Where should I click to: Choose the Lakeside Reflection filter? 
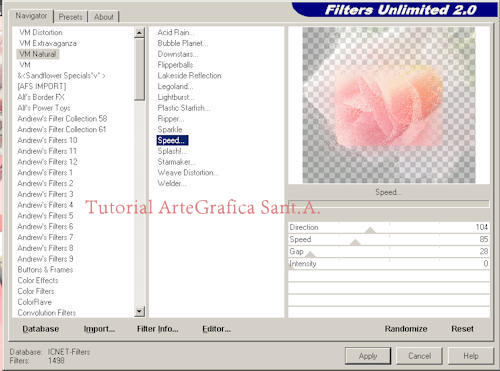[x=189, y=76]
